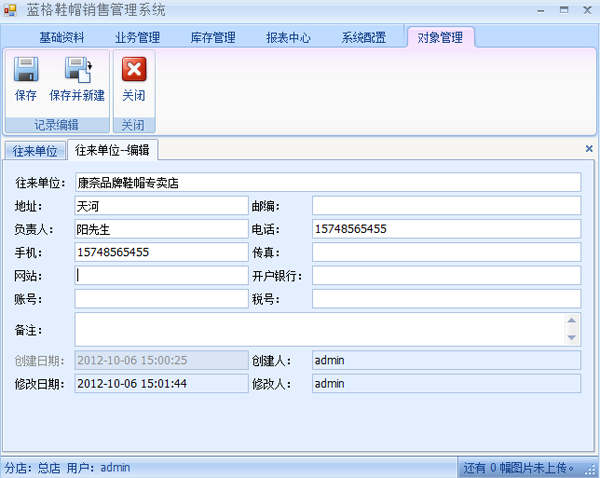This screenshot has height=478, width=600.
Task: Open the 报表中心 ribbon tab
Action: pyautogui.click(x=288, y=38)
